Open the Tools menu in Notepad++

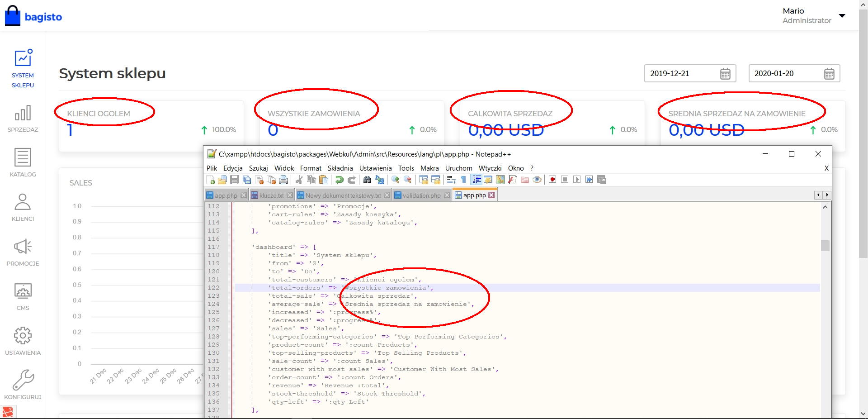coord(406,168)
